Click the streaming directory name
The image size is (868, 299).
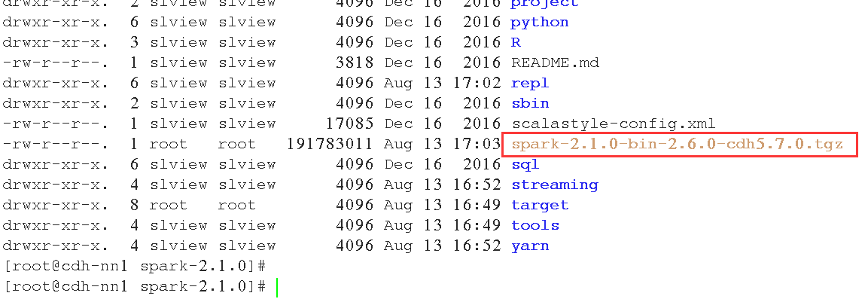(x=555, y=185)
